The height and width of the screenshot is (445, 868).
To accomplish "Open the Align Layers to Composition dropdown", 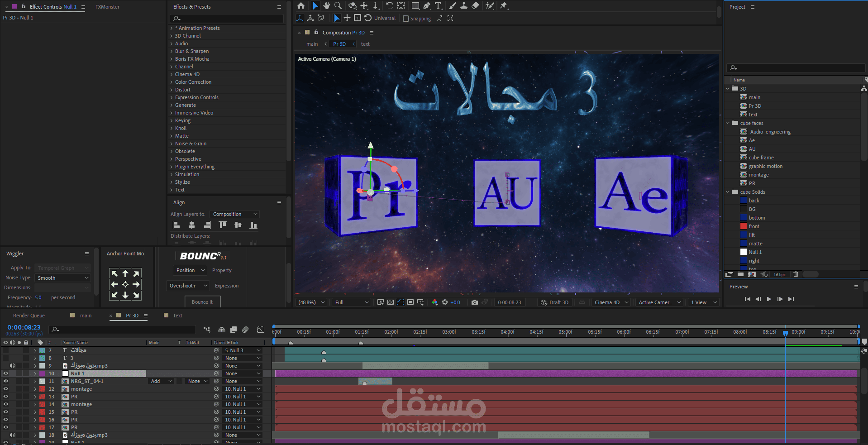I will (x=235, y=214).
